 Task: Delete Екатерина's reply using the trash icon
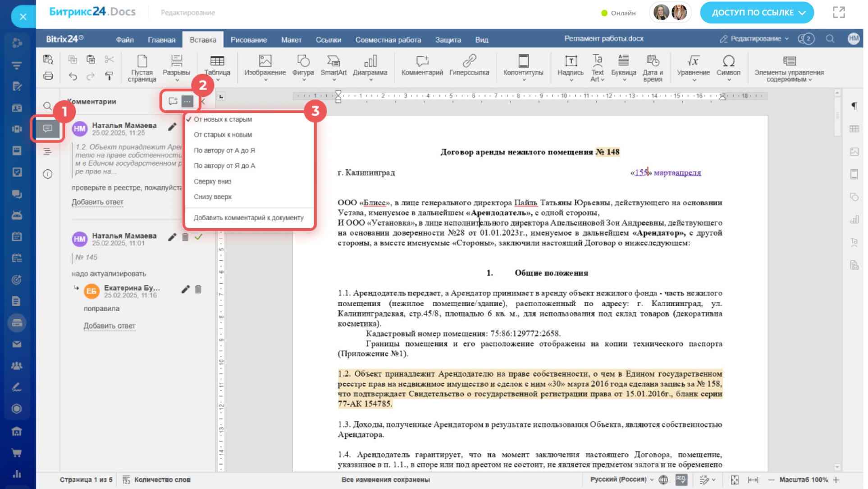pyautogui.click(x=198, y=290)
